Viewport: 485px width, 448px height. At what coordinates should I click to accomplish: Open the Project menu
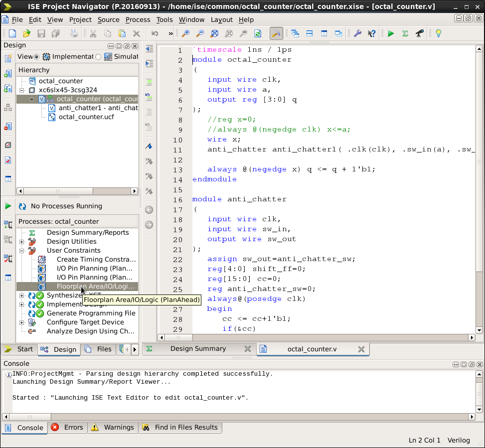pos(80,19)
